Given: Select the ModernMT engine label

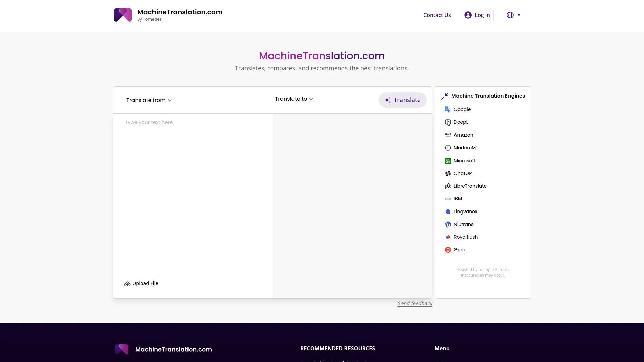Looking at the screenshot, I should click(466, 148).
